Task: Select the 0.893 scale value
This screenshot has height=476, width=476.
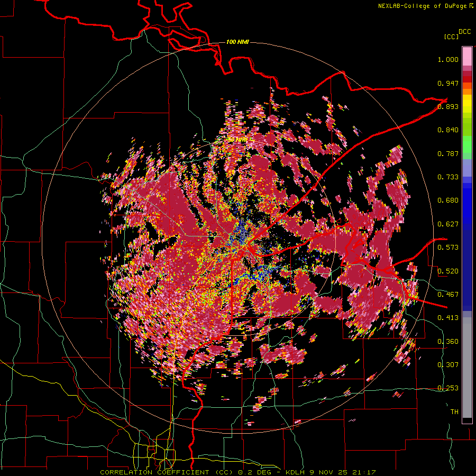Action: coord(448,106)
